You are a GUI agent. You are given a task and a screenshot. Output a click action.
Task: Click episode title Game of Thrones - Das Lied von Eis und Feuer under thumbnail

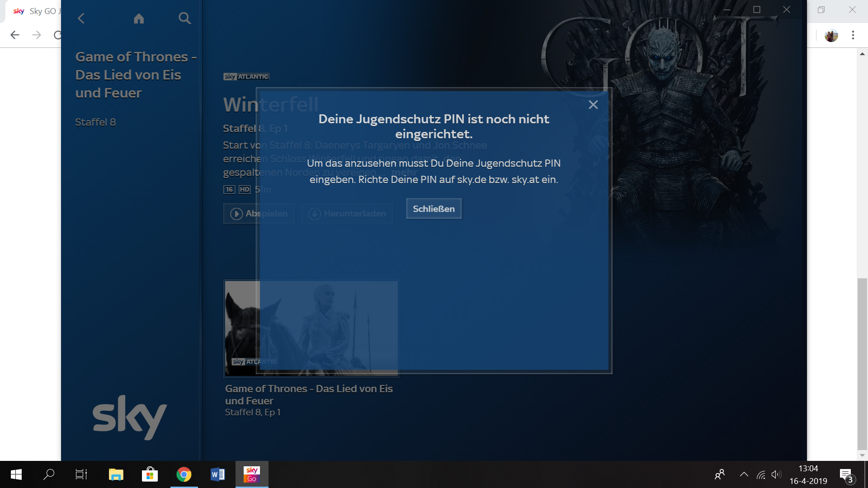tap(309, 394)
